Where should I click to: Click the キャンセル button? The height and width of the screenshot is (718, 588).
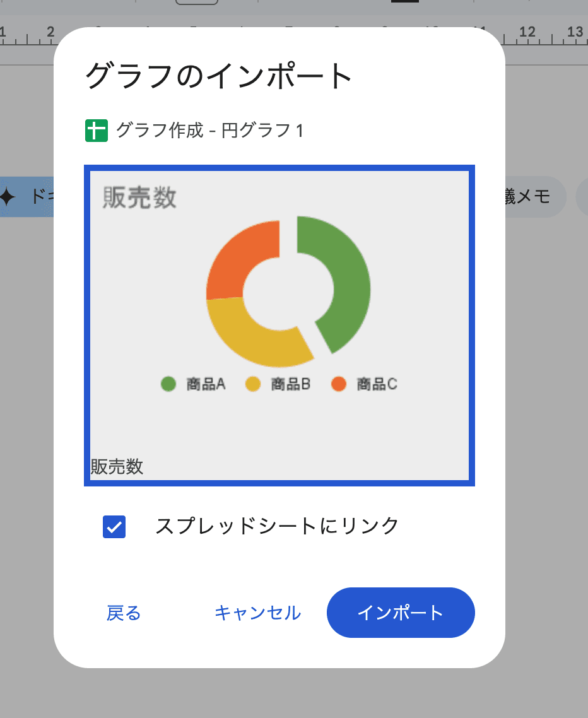(x=257, y=612)
